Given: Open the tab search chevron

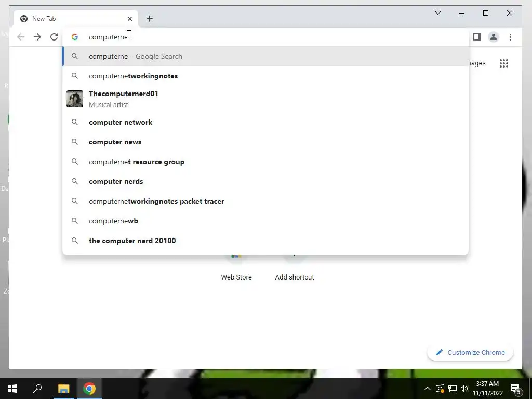Looking at the screenshot, I should 438,13.
